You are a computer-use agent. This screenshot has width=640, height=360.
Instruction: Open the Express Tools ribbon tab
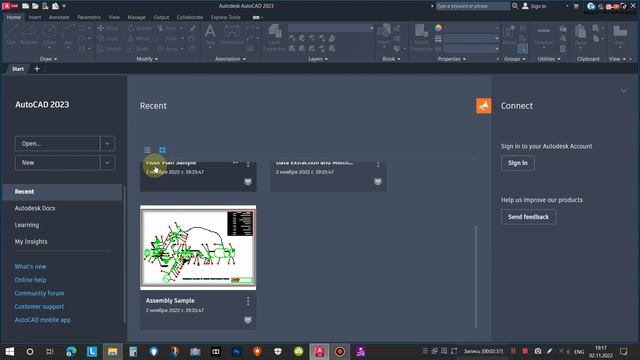click(225, 17)
